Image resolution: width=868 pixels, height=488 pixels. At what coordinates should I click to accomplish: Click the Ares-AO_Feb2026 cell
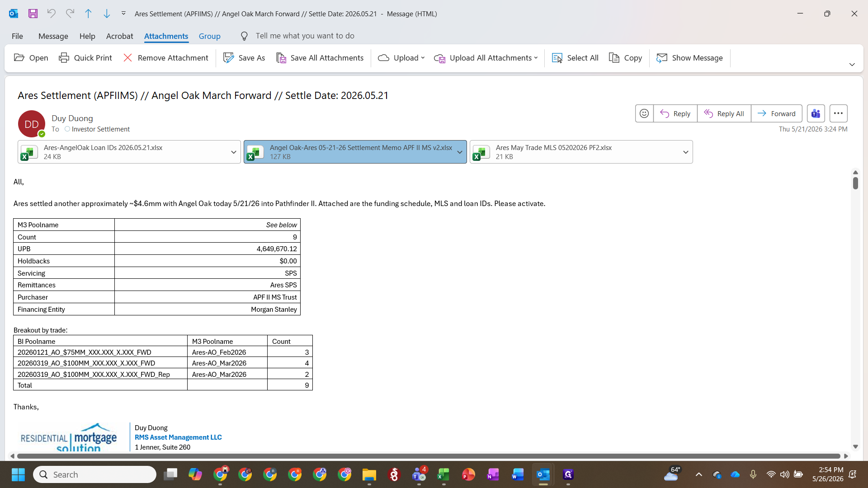[x=227, y=352]
